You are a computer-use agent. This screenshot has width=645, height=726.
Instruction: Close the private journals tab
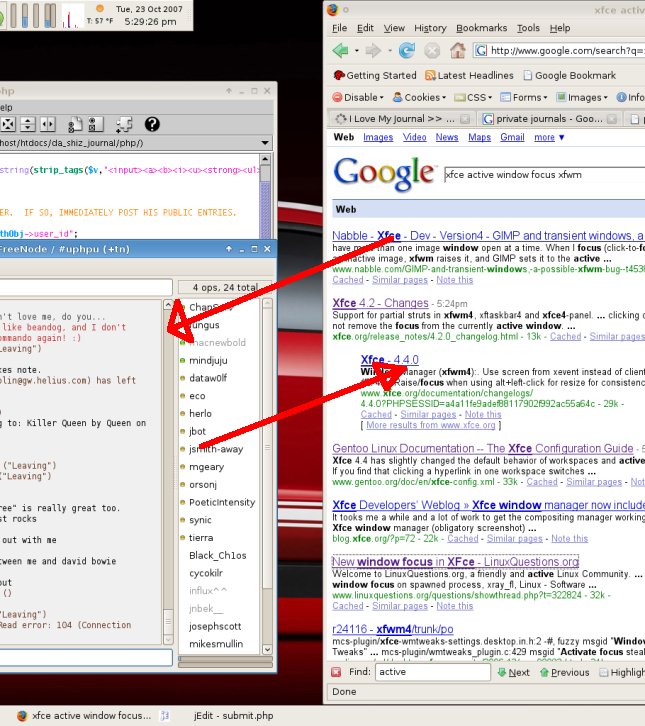612,119
